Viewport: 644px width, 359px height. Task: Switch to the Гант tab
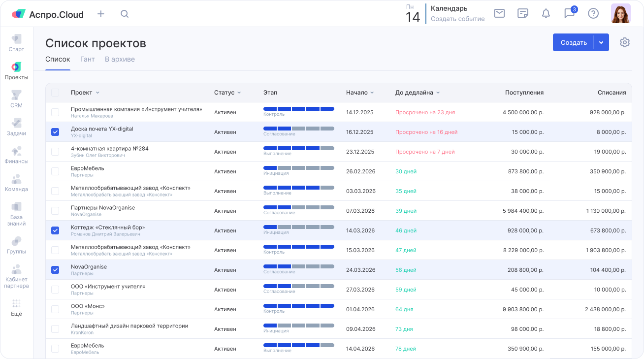pyautogui.click(x=87, y=59)
